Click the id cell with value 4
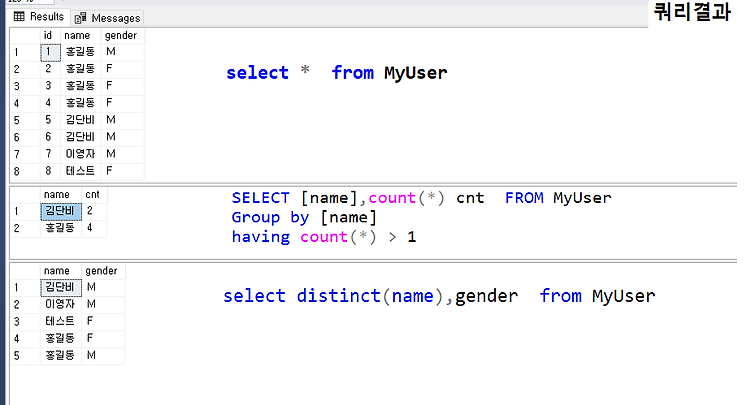This screenshot has width=750, height=405. [x=50, y=103]
